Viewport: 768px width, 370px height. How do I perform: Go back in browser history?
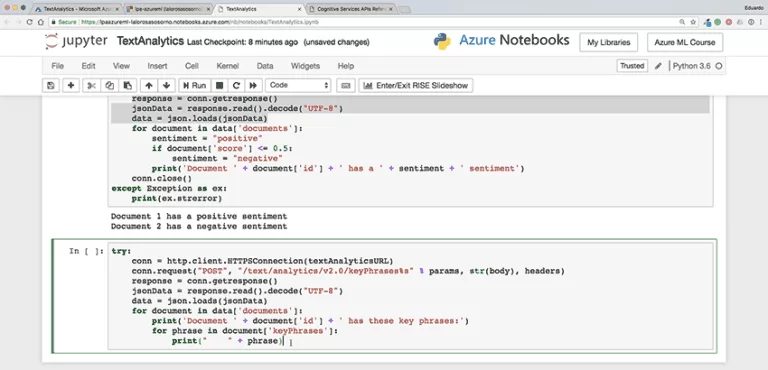(x=6, y=22)
